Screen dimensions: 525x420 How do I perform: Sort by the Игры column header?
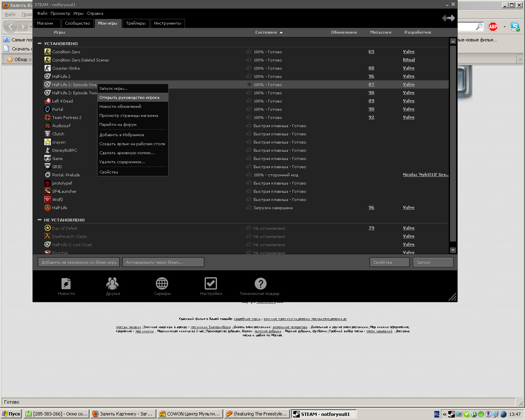click(x=59, y=32)
